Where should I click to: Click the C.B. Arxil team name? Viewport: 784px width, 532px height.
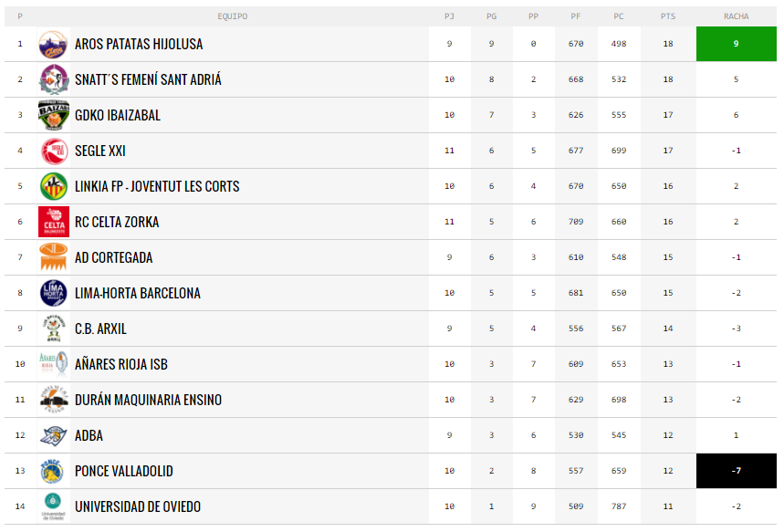(100, 329)
